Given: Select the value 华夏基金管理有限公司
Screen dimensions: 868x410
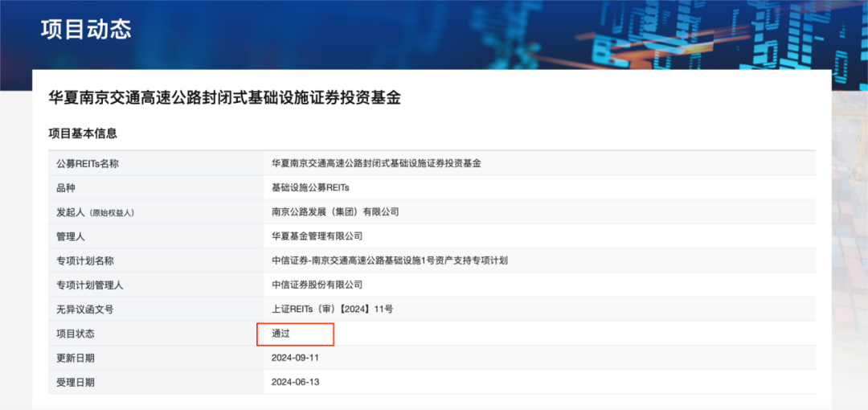Looking at the screenshot, I should click(x=317, y=236).
